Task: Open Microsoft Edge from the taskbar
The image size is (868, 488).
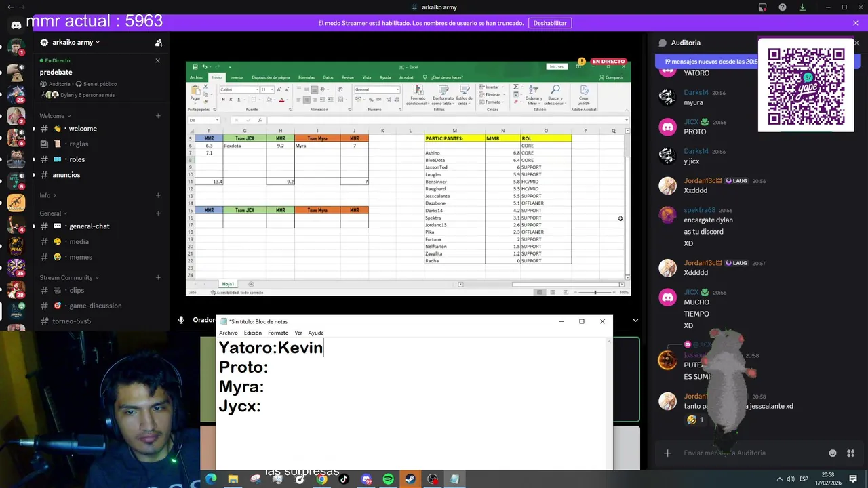Action: tap(211, 479)
